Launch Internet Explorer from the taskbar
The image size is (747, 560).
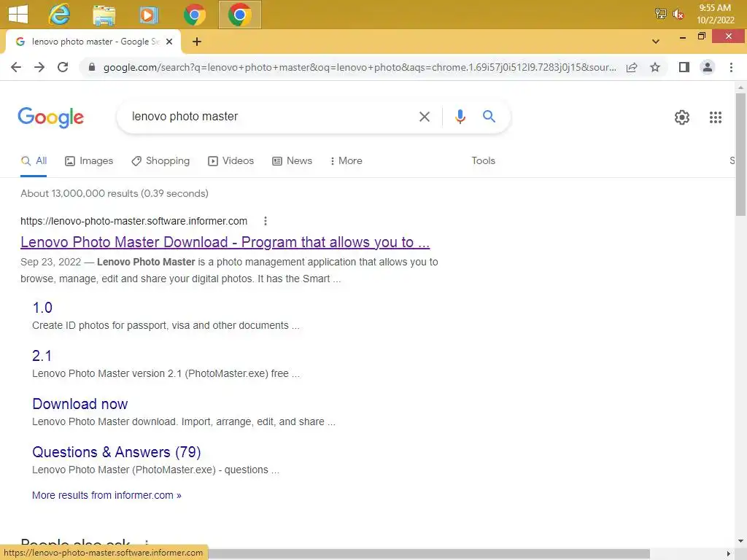59,15
